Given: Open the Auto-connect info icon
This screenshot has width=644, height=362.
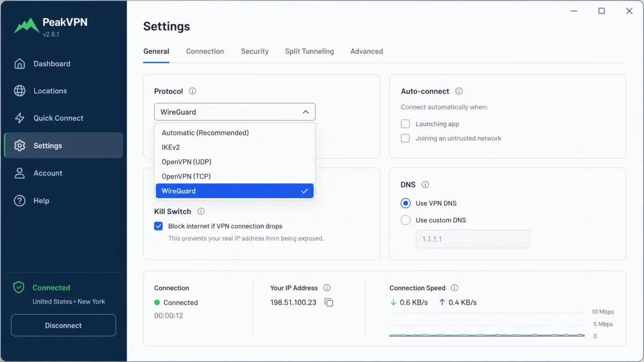Looking at the screenshot, I should click(x=459, y=91).
